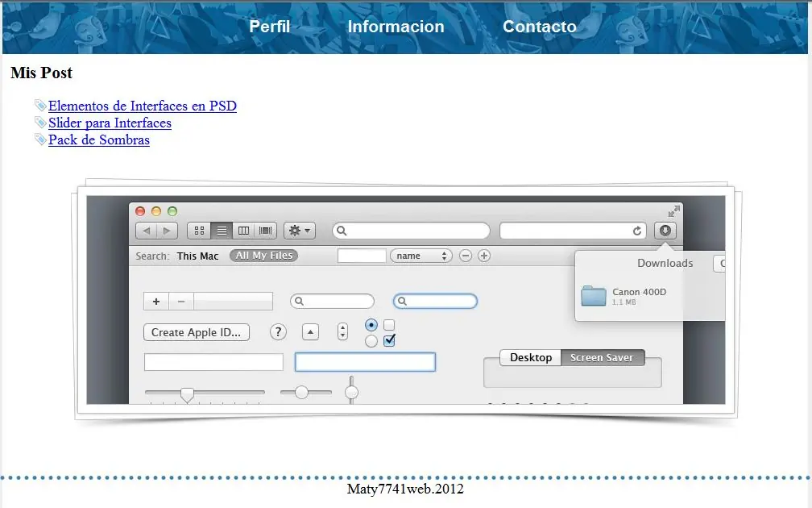812x508 pixels.
Task: Select list view button in mockup
Action: tap(222, 231)
